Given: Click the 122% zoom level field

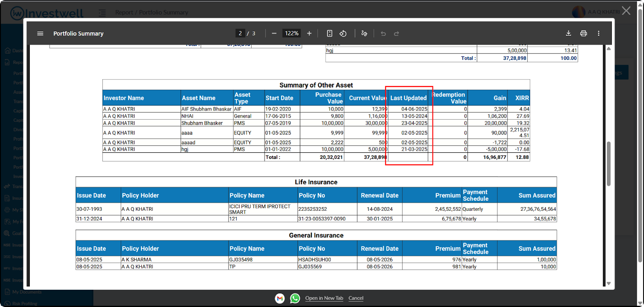Looking at the screenshot, I should pos(292,33).
